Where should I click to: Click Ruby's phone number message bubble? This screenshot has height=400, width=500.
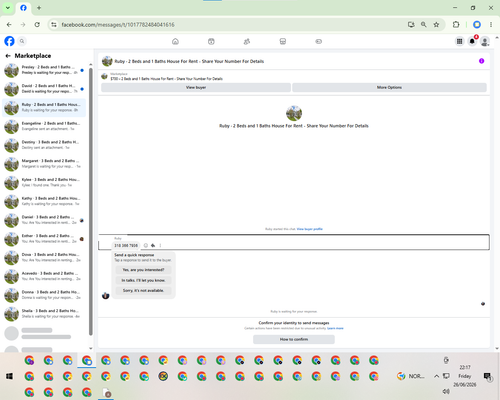[126, 245]
